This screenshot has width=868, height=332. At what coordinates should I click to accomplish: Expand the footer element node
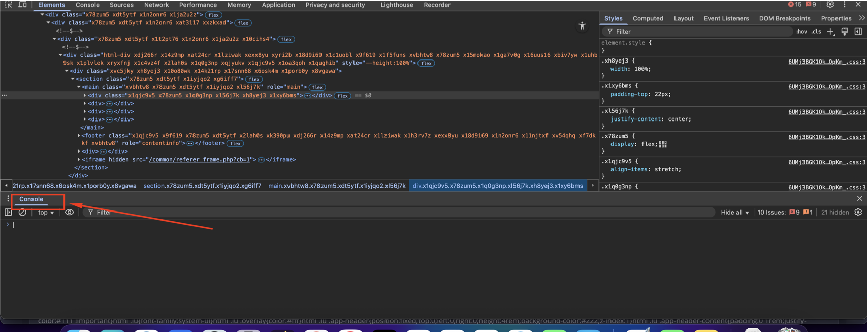pyautogui.click(x=79, y=136)
